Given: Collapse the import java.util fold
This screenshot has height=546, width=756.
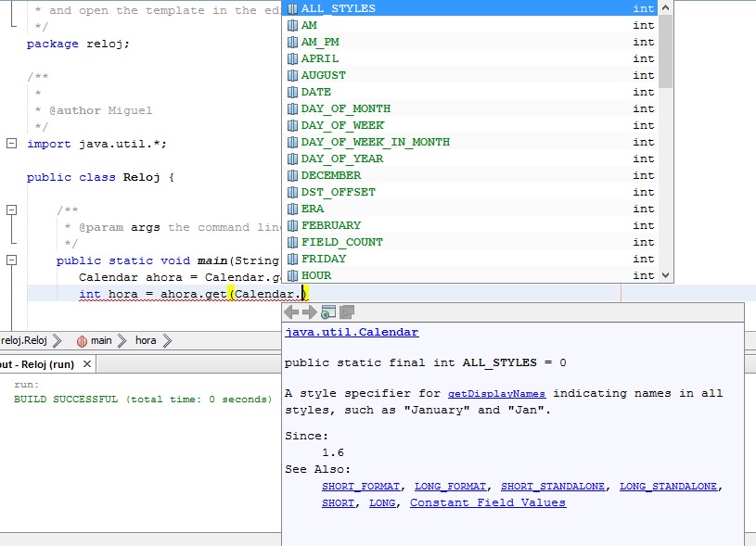Looking at the screenshot, I should [x=11, y=144].
